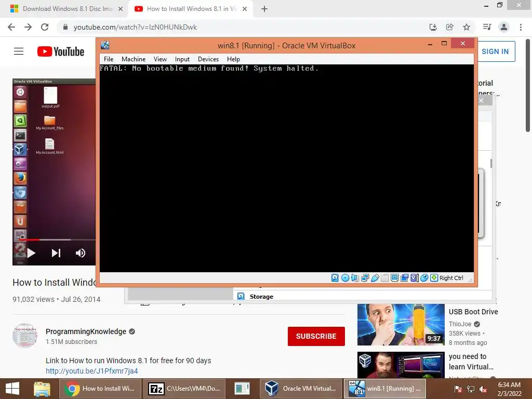Click the muted volume tray icon
The image size is (532, 399).
(483, 389)
